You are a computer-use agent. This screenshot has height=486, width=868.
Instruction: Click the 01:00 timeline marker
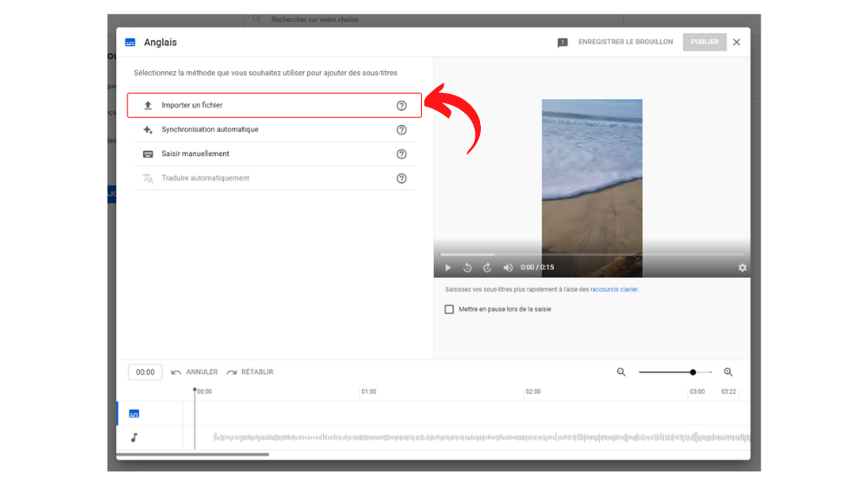coord(369,391)
